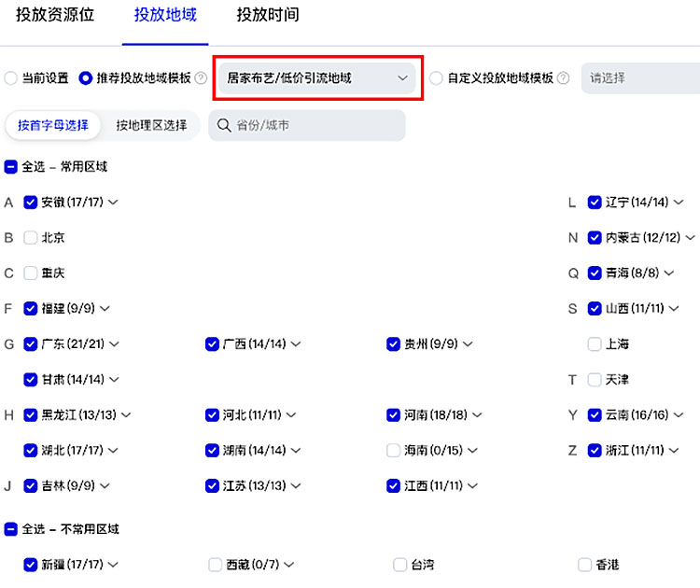
Task: Focus the 省份/城市 search field
Action: tap(307, 125)
